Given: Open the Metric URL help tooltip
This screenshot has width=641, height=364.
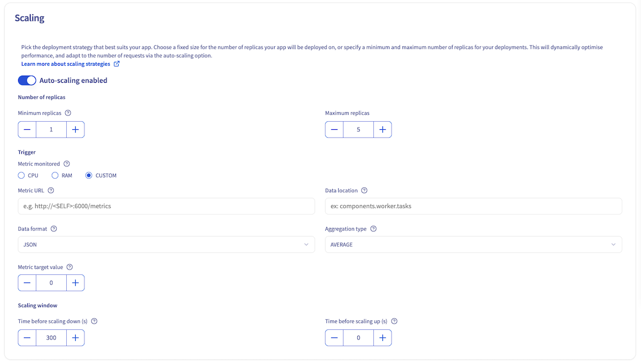Looking at the screenshot, I should [51, 190].
